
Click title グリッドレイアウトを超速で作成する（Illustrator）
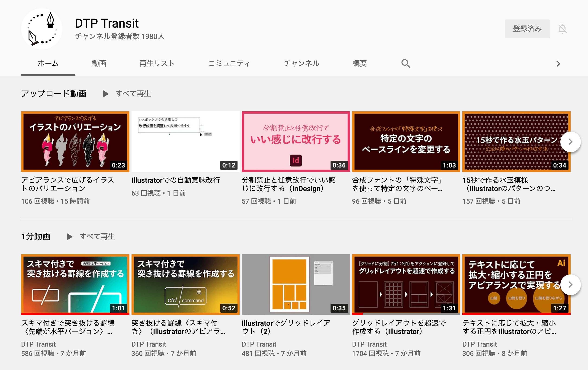399,327
